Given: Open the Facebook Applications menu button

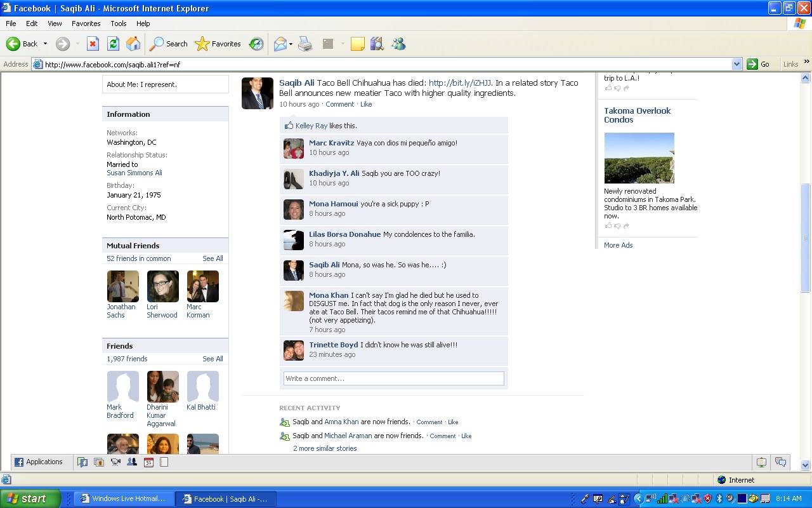Looking at the screenshot, I should 39,462.
